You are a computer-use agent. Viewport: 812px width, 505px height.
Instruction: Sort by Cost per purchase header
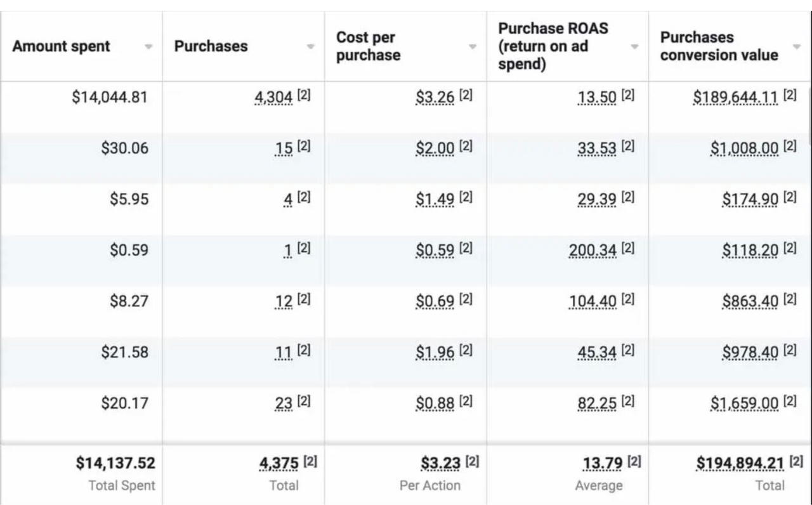[368, 46]
